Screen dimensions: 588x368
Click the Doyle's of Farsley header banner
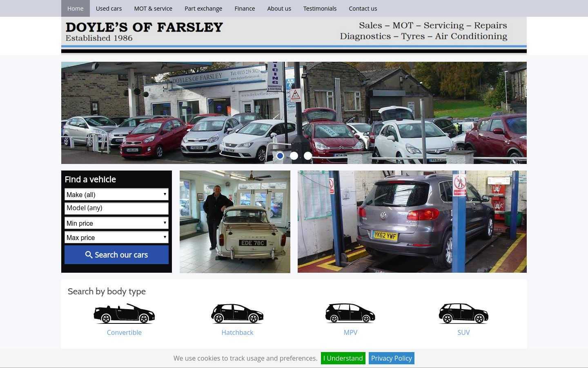pos(294,36)
